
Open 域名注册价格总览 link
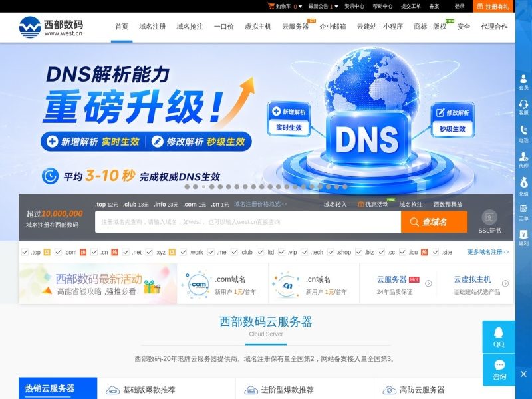pos(260,204)
